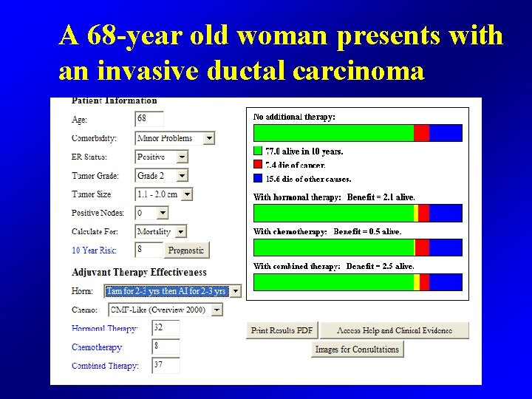Click the 'Patient Information' heading
Image resolution: width=532 pixels, height=399 pixels.
pyautogui.click(x=115, y=100)
